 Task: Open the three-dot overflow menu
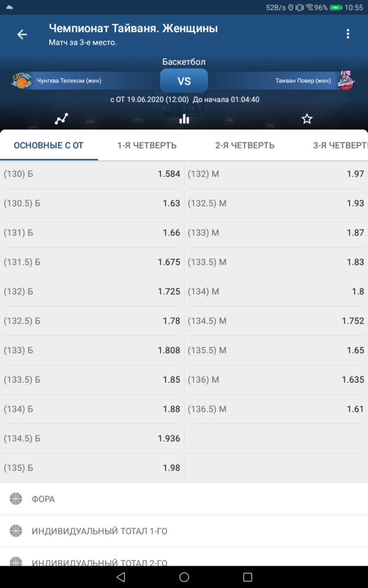point(348,34)
